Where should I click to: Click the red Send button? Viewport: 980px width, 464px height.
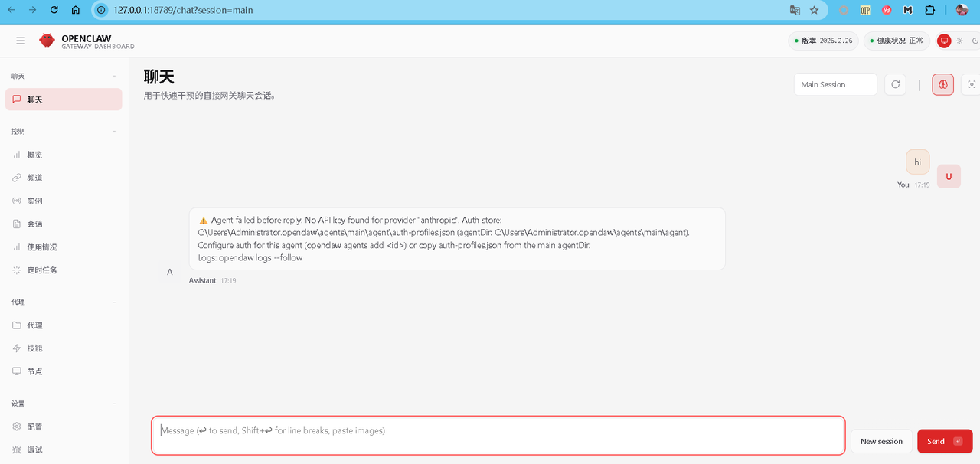click(945, 441)
